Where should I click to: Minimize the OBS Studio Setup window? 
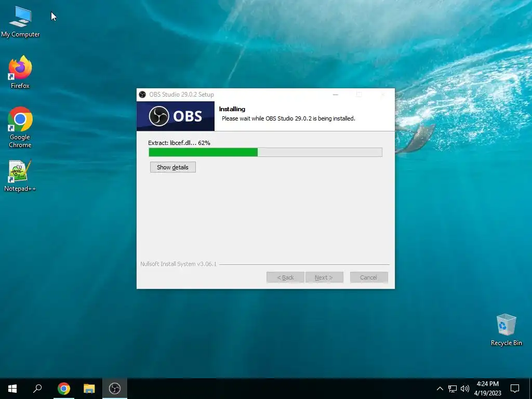[336, 95]
